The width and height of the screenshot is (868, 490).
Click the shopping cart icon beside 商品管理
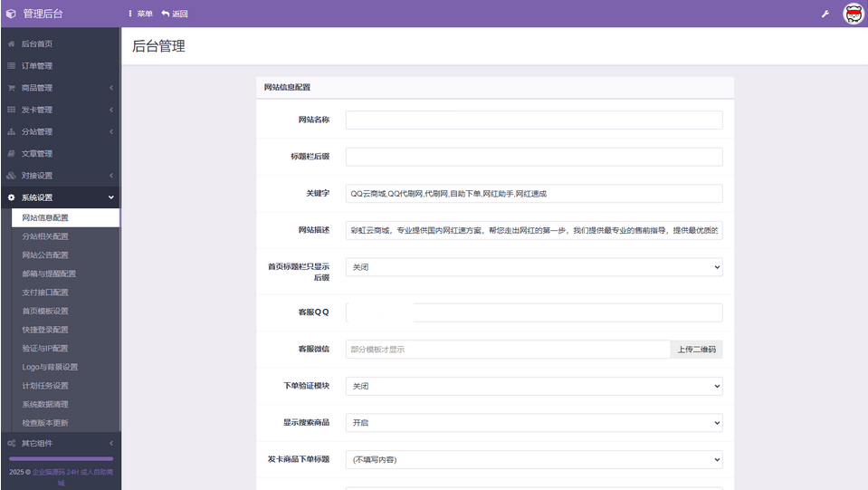coord(11,88)
